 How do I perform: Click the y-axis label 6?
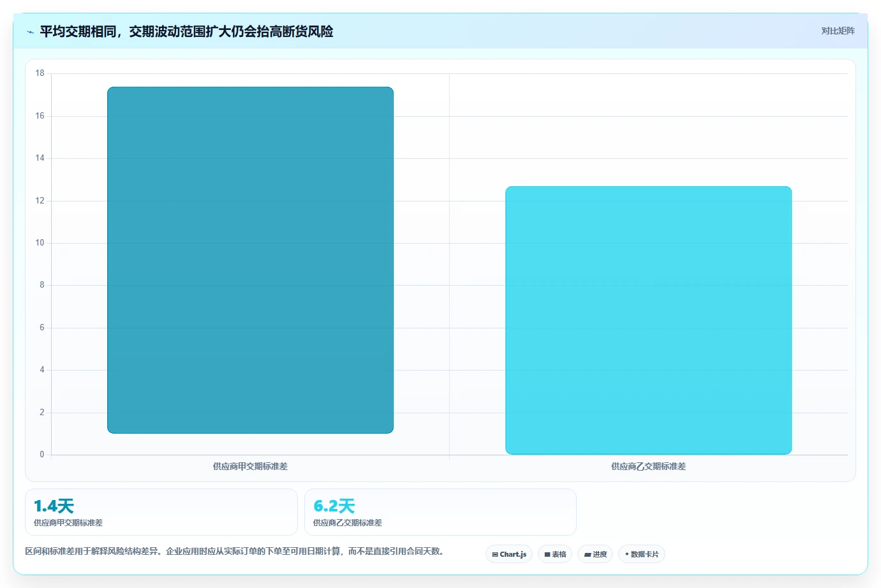point(42,327)
